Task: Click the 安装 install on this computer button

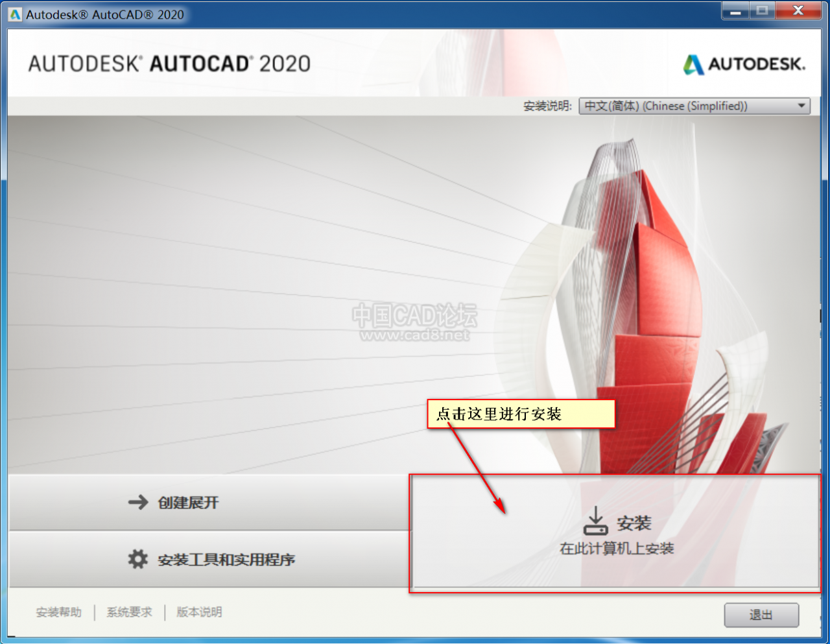Action: (x=615, y=532)
